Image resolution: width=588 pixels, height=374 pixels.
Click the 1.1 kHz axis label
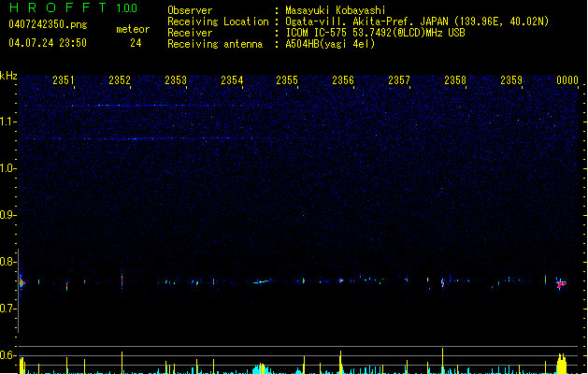coord(7,122)
